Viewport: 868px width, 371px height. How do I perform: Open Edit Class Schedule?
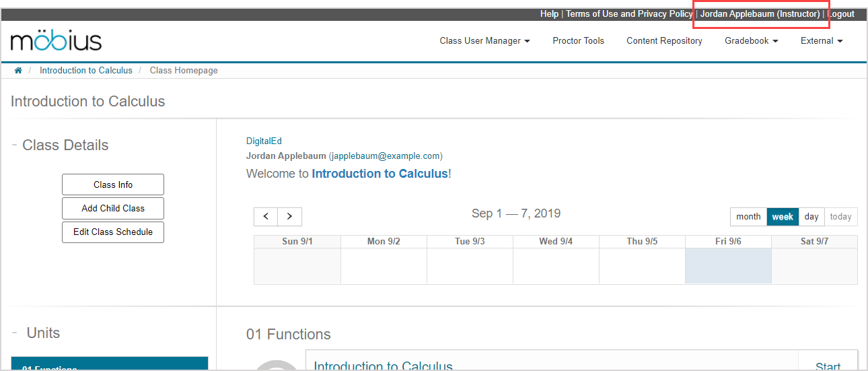click(x=113, y=232)
